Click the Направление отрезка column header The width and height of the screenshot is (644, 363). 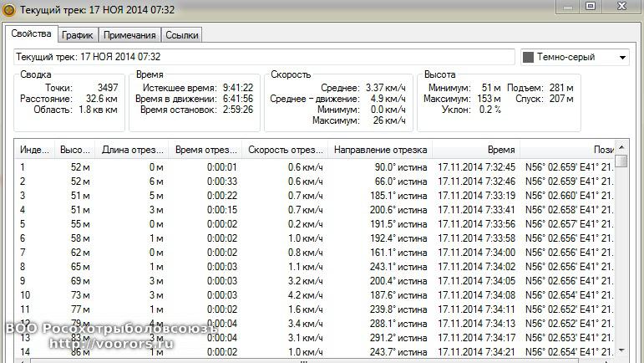(380, 150)
